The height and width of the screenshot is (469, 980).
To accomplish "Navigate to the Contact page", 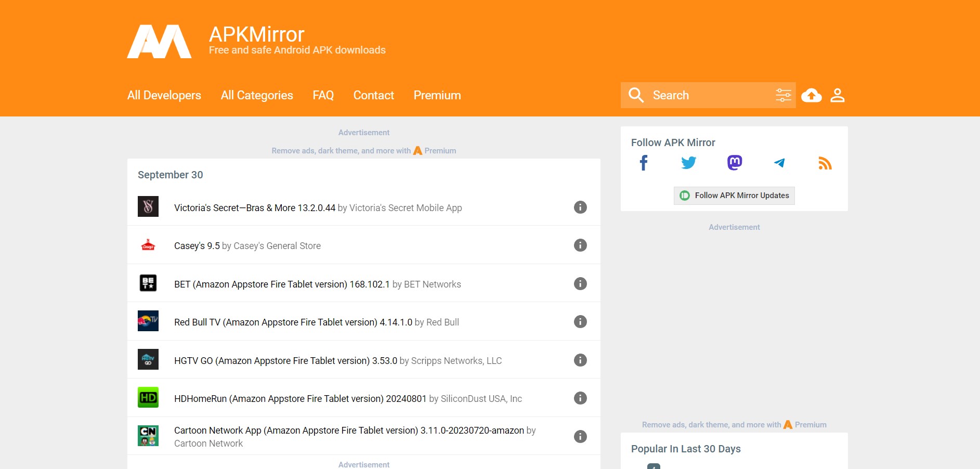I will [373, 95].
